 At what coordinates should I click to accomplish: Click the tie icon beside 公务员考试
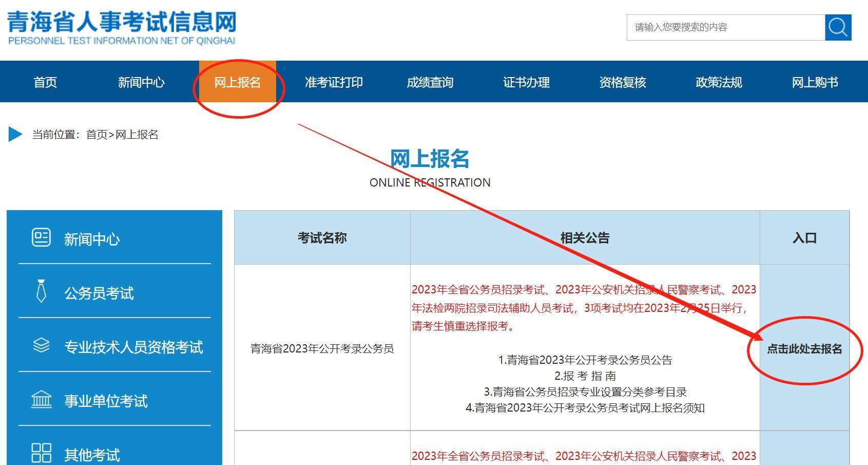coord(41,291)
